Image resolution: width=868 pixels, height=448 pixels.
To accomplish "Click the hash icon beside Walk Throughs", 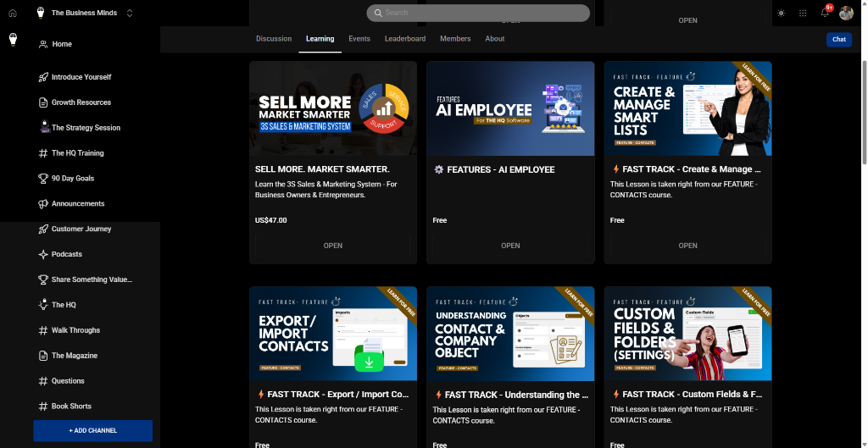I will click(43, 331).
